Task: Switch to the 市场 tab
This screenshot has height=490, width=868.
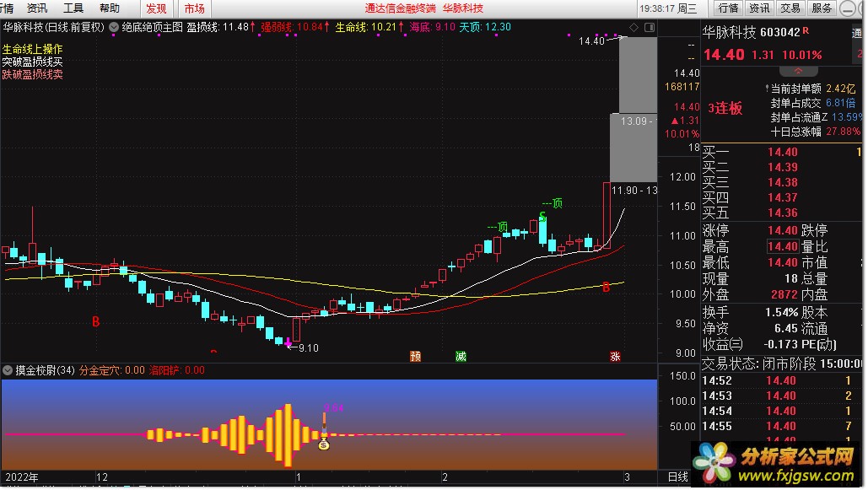Action: (x=194, y=9)
